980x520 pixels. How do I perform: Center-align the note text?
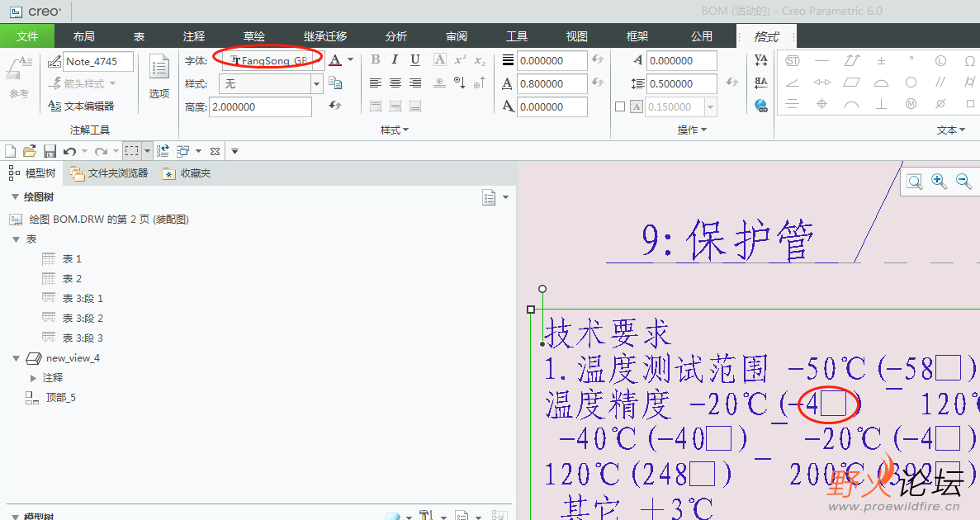[x=395, y=83]
